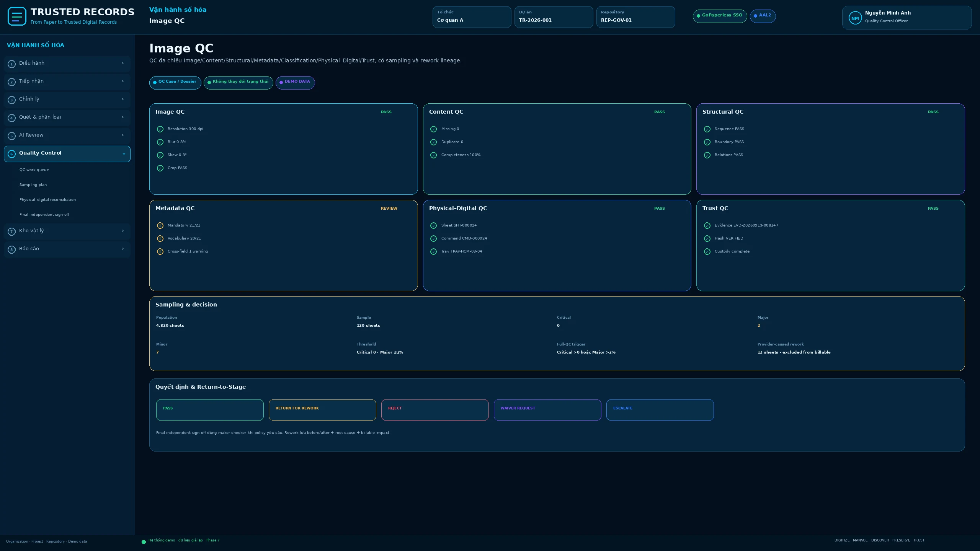Click the warning icon beside Cross-field 1 warning
Viewport: 980px width, 551px height.
pyautogui.click(x=160, y=252)
